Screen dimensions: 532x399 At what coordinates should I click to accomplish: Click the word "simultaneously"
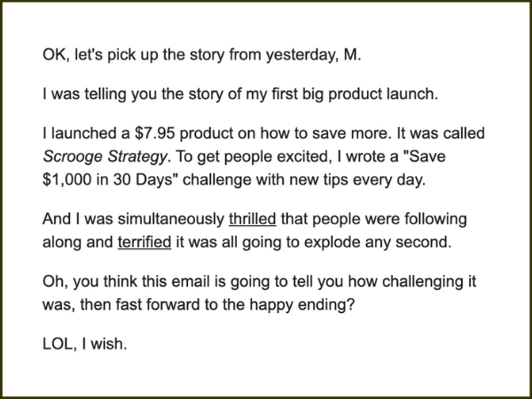(x=170, y=219)
